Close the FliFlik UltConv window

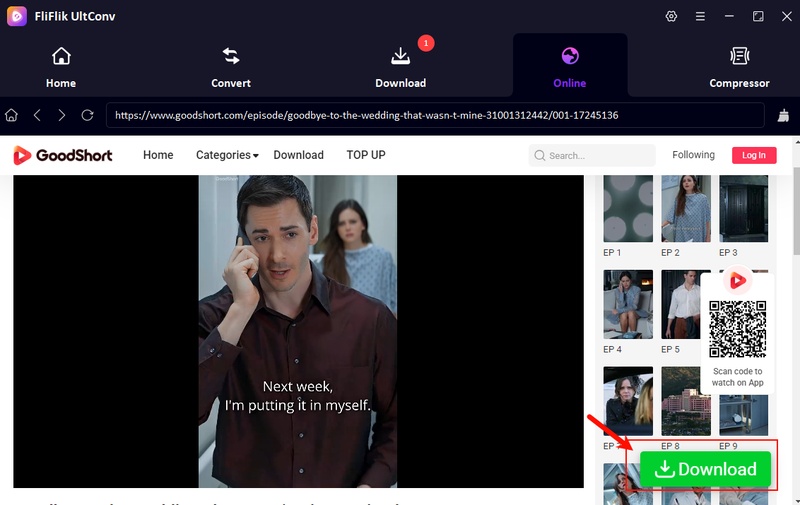pyautogui.click(x=787, y=16)
